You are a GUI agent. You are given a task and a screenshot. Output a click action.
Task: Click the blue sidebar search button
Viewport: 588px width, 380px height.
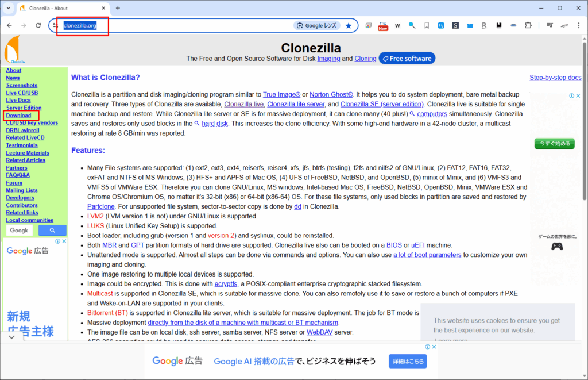click(x=52, y=230)
